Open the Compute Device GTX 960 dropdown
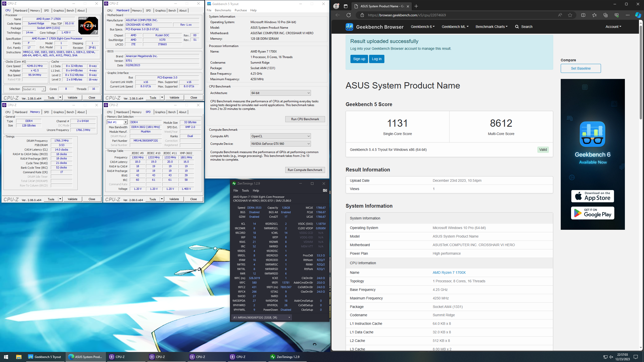Viewport: 644px width, 362px height. click(x=280, y=144)
